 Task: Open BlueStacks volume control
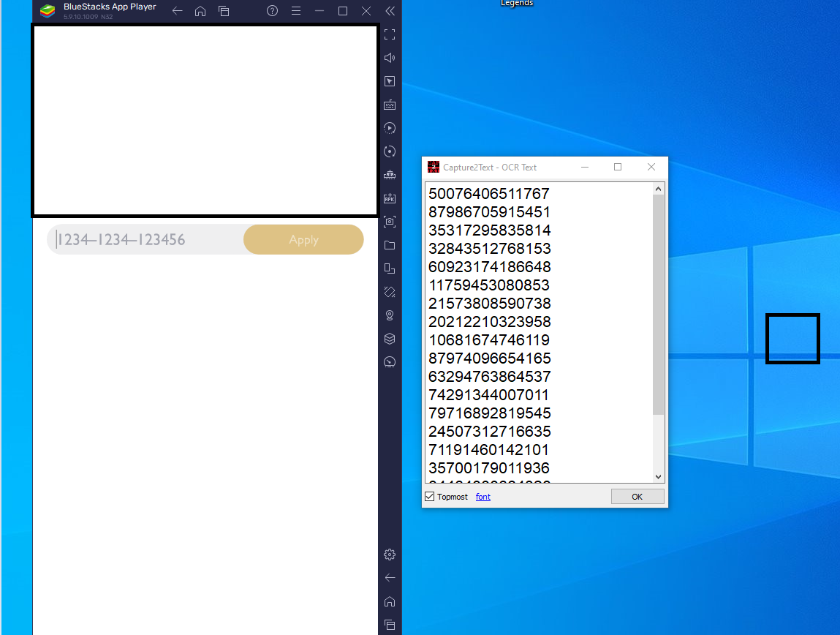390,58
